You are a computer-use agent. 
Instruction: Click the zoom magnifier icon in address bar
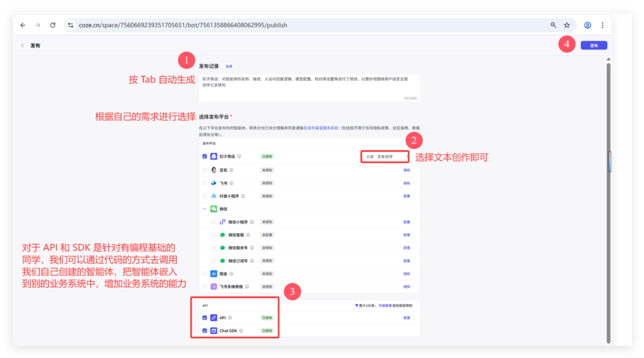(x=553, y=25)
